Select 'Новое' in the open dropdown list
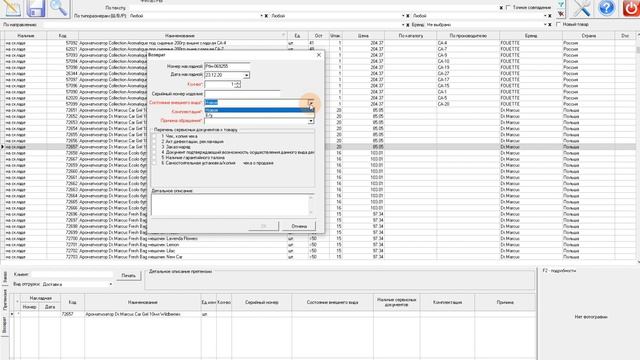The image size is (640, 360). tap(259, 110)
